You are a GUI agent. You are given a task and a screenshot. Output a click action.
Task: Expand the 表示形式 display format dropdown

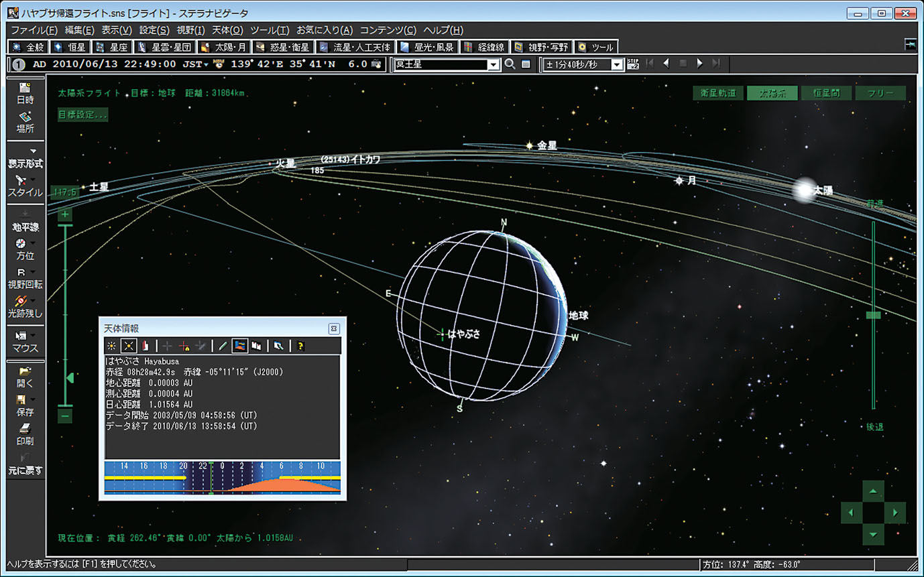32,151
